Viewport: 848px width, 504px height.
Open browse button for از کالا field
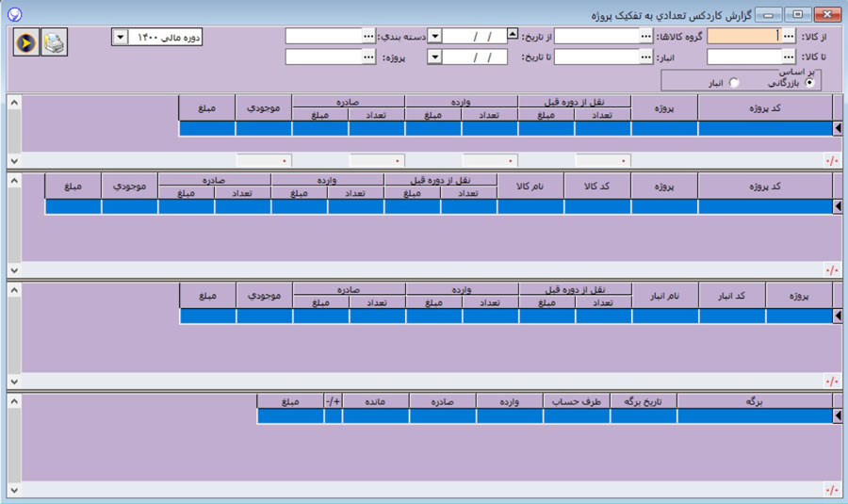[x=789, y=36]
